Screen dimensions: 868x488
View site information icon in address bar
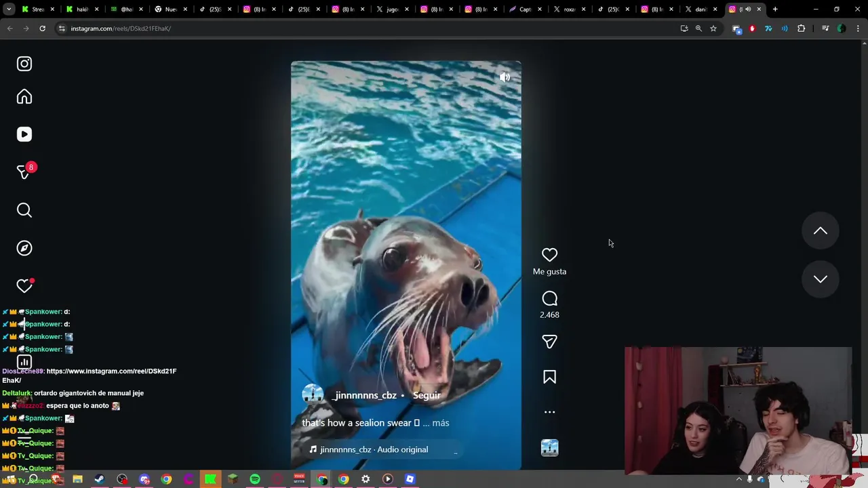(x=62, y=28)
